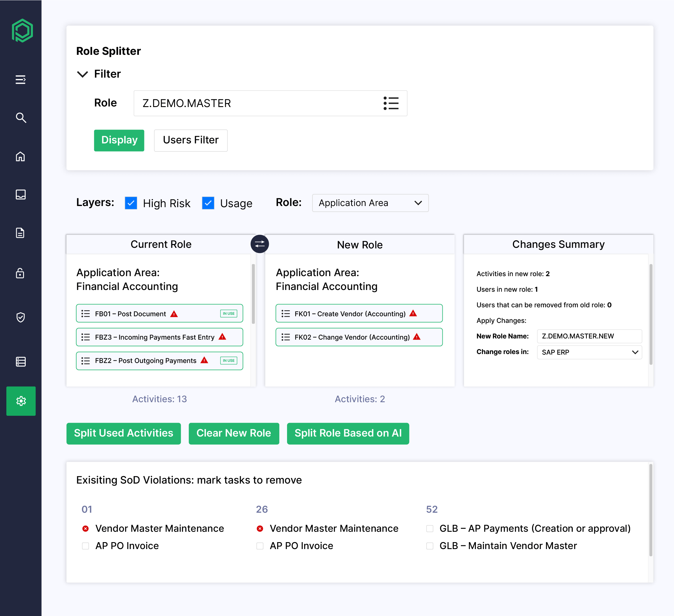This screenshot has height=616, width=674.
Task: Open the inbox tray sidebar icon
Action: (x=21, y=194)
